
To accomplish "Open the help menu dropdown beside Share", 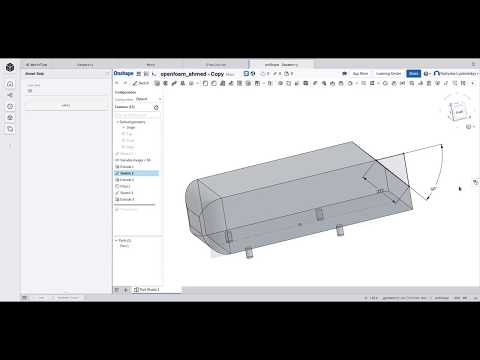I will [x=427, y=74].
